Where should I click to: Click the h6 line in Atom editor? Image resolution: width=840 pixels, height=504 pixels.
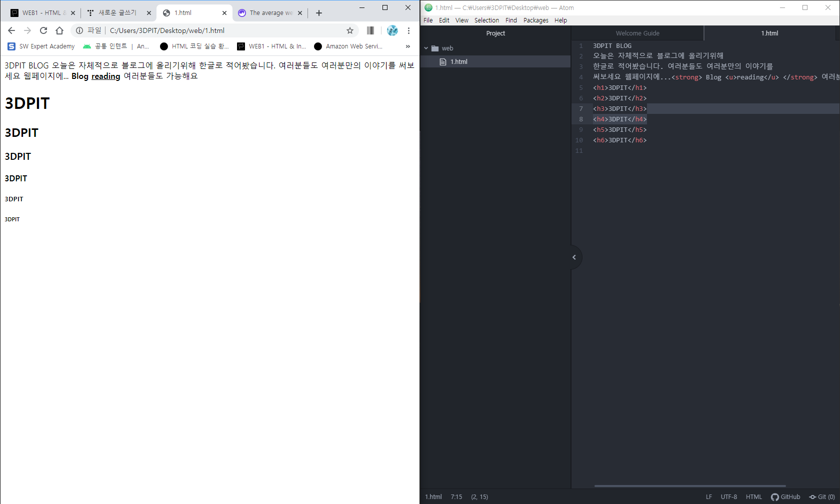(619, 140)
